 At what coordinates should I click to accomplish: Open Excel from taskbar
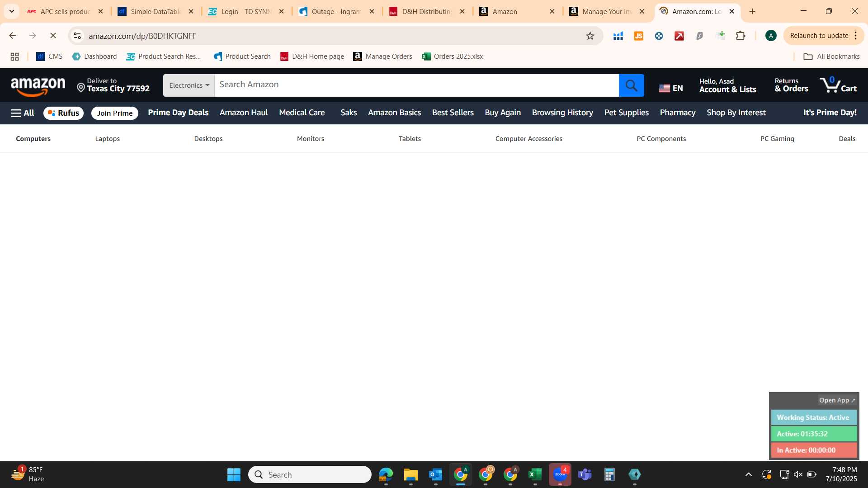535,474
